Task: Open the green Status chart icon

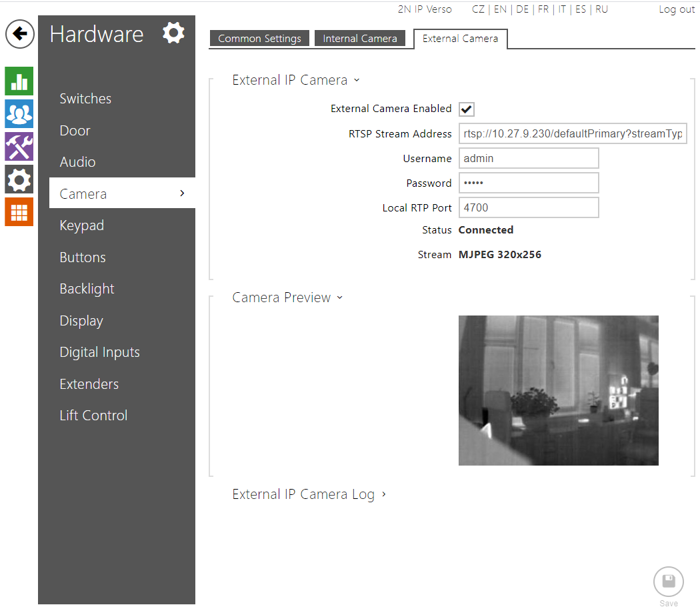Action: click(x=19, y=81)
